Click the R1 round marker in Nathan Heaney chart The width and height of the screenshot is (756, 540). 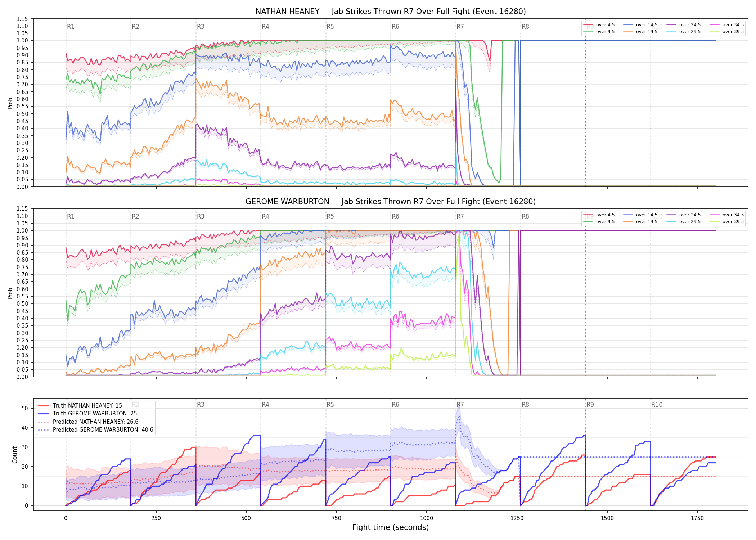tap(71, 27)
